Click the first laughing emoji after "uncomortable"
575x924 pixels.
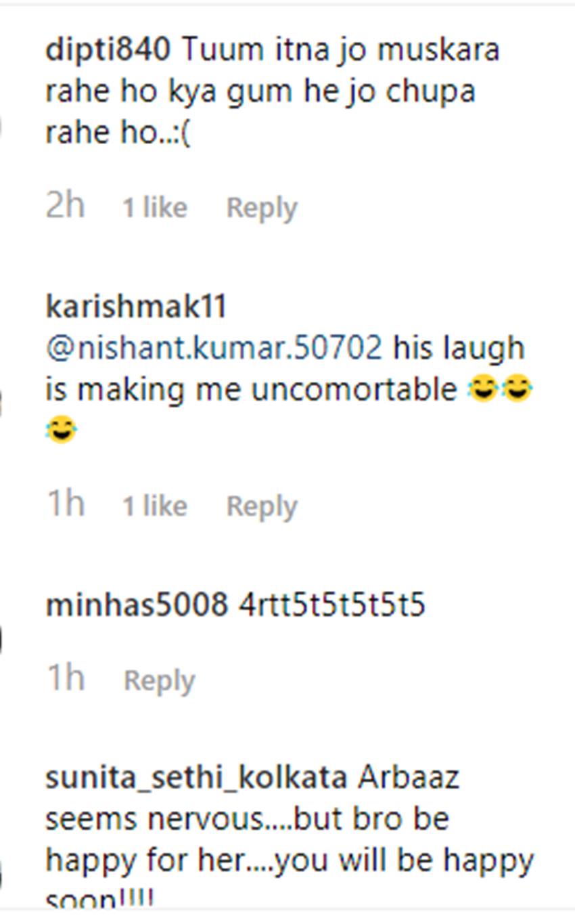click(483, 390)
